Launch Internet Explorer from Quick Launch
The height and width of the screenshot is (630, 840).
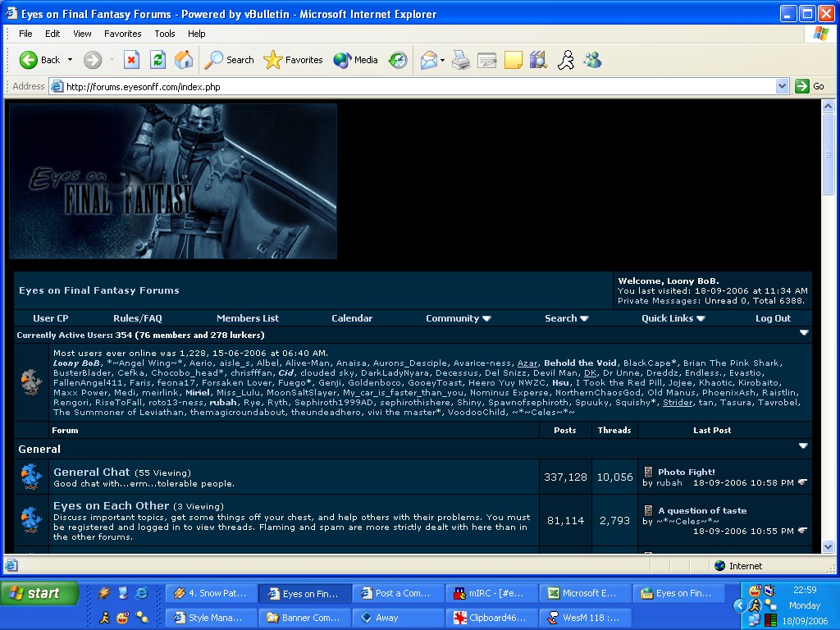[142, 593]
